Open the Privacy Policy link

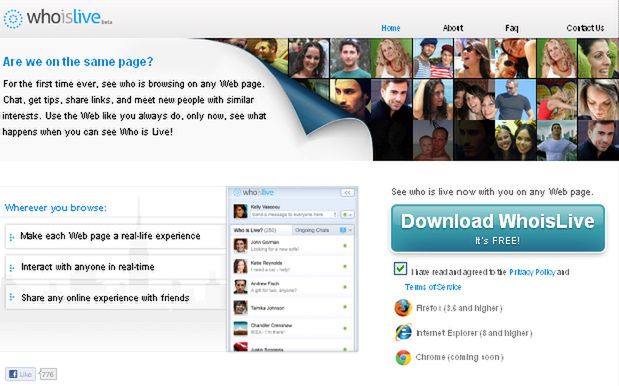tap(532, 272)
